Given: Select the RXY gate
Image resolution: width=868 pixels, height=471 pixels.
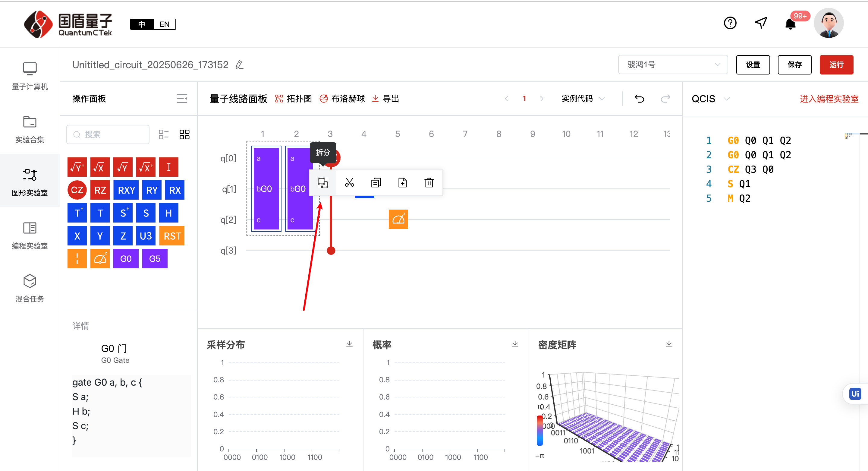Looking at the screenshot, I should tap(126, 190).
